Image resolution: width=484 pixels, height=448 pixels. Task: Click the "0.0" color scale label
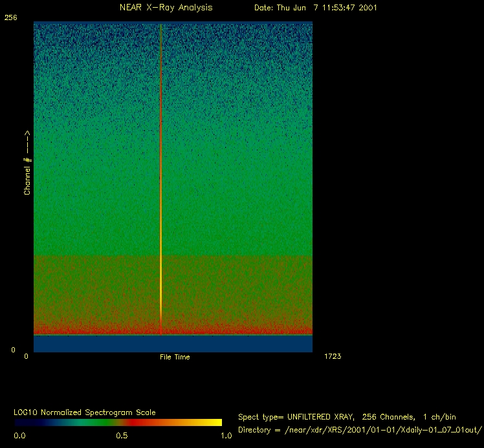tap(20, 436)
